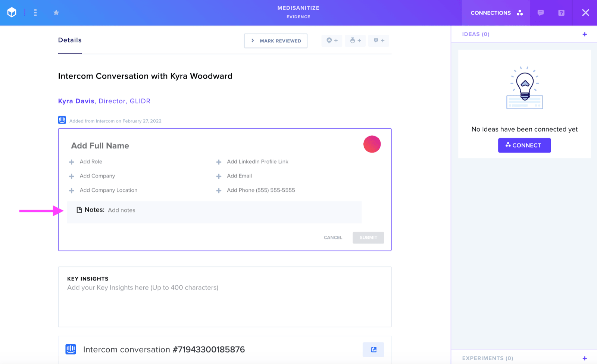Viewport: 597px width, 364px height.
Task: Open the comments chat icon in header
Action: click(x=540, y=13)
